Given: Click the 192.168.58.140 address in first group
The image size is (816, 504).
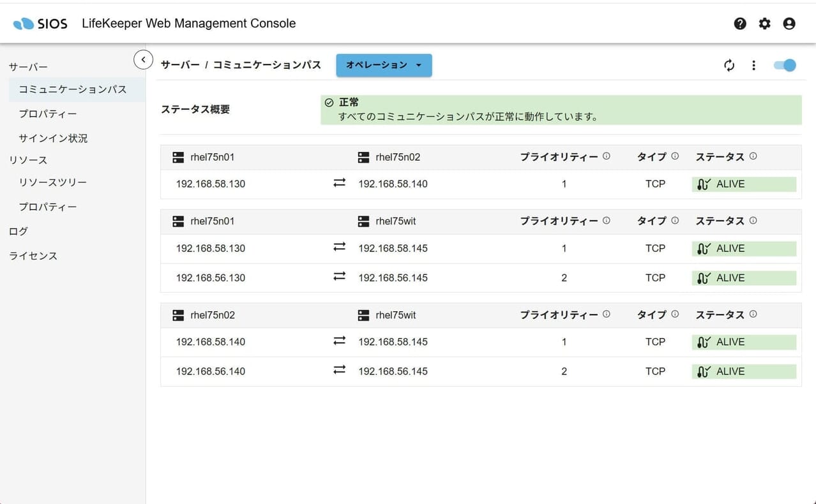Looking at the screenshot, I should coord(393,184).
